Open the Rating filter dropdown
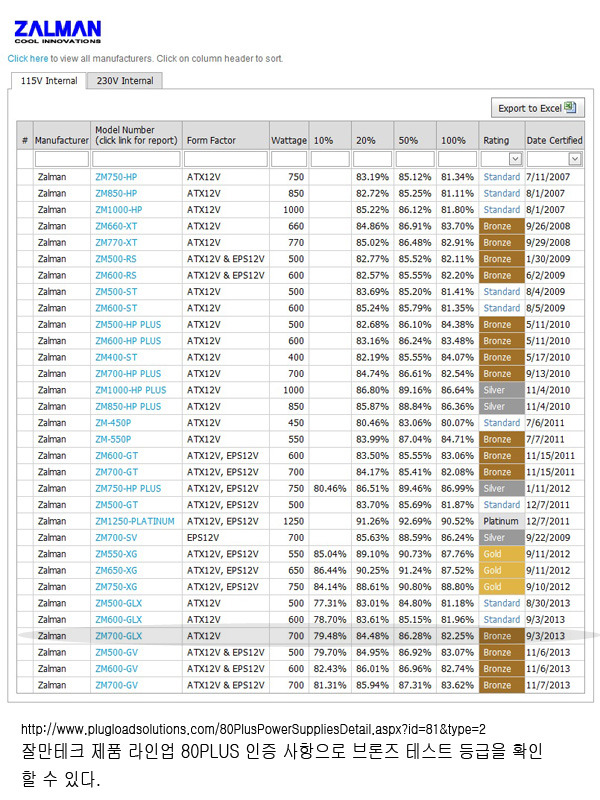The image size is (600, 800). [515, 159]
